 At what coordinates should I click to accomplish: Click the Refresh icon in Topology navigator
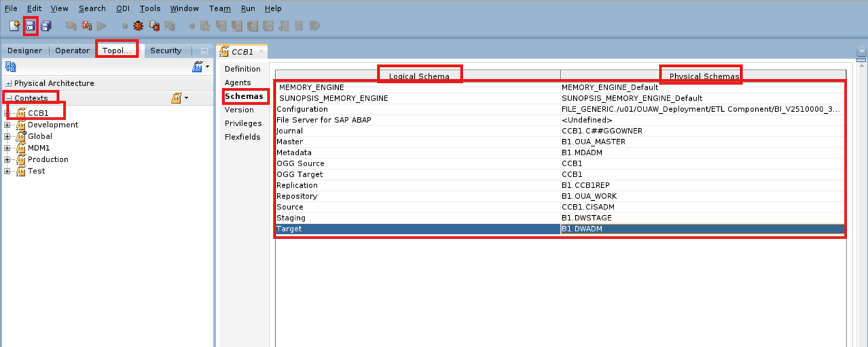click(x=10, y=66)
